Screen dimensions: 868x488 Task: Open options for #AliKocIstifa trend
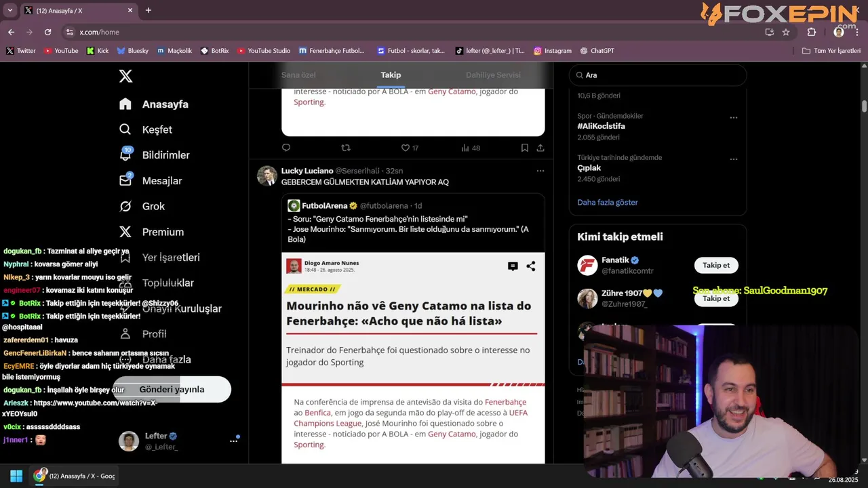[x=733, y=117]
